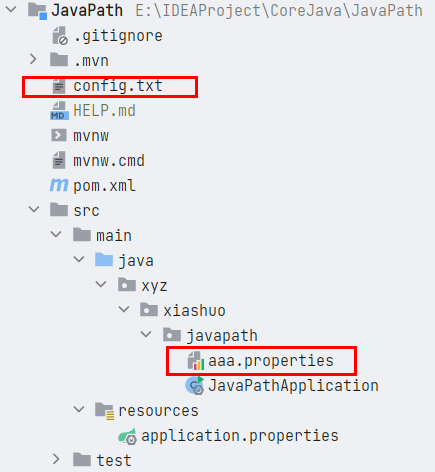Image resolution: width=435 pixels, height=472 pixels.
Task: Click the Maven icon beside pom.xml
Action: [59, 185]
